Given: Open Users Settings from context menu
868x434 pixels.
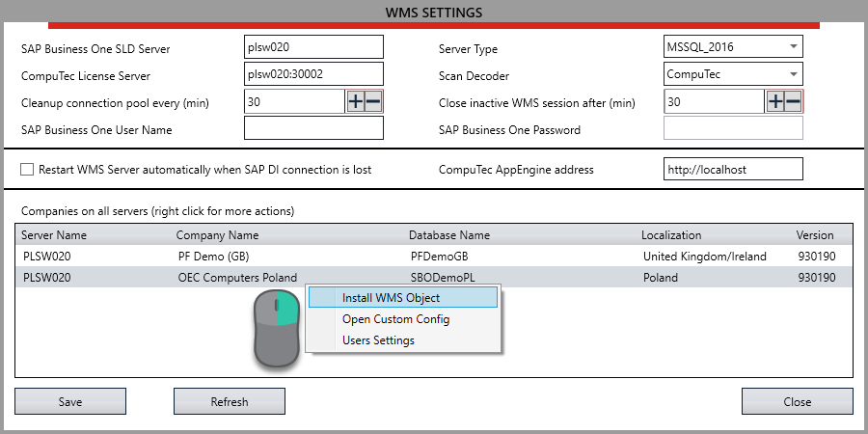Looking at the screenshot, I should [378, 340].
